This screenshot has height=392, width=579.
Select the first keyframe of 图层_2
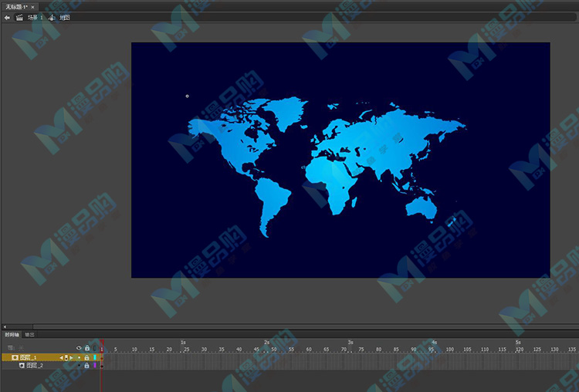point(102,366)
